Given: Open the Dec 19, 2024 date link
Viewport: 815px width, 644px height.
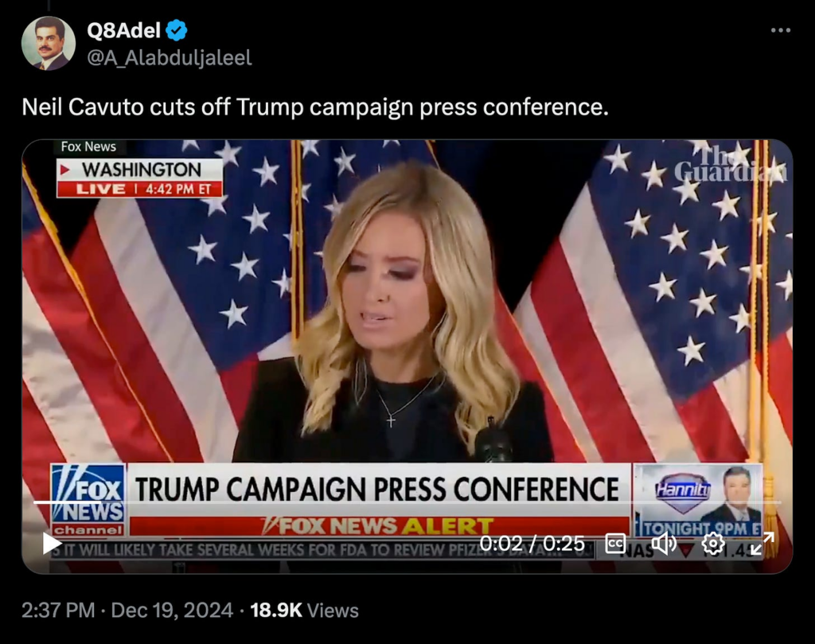Looking at the screenshot, I should [x=172, y=611].
